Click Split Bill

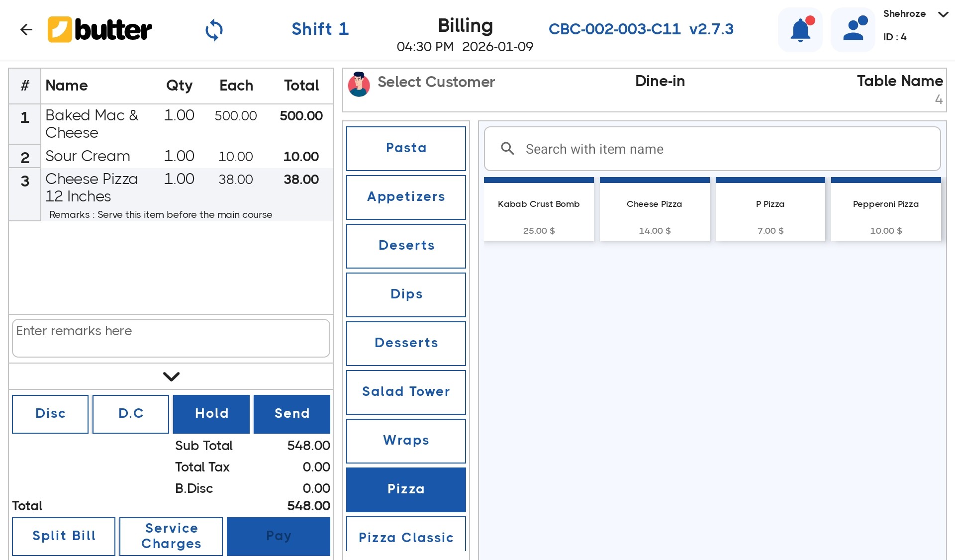pos(63,536)
